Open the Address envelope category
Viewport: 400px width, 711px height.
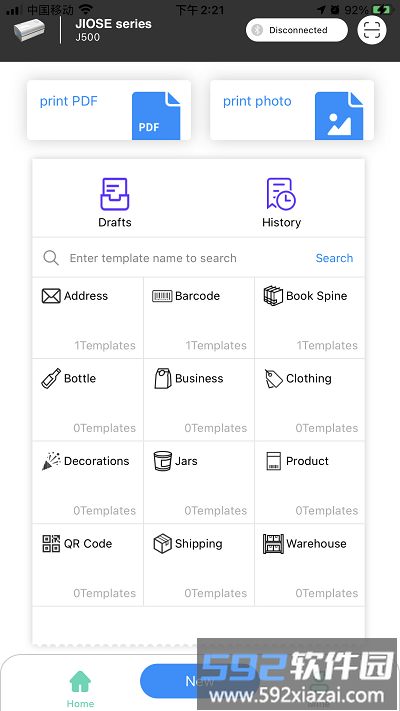click(88, 318)
